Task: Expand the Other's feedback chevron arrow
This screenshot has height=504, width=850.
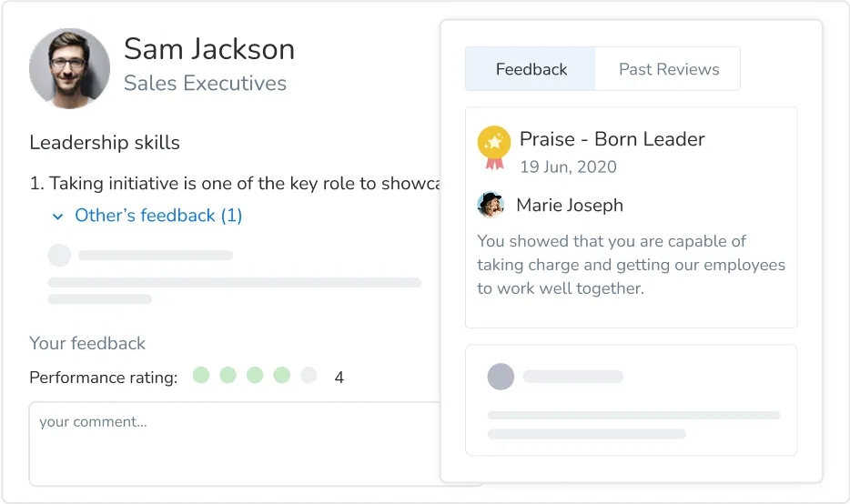Action: point(58,217)
